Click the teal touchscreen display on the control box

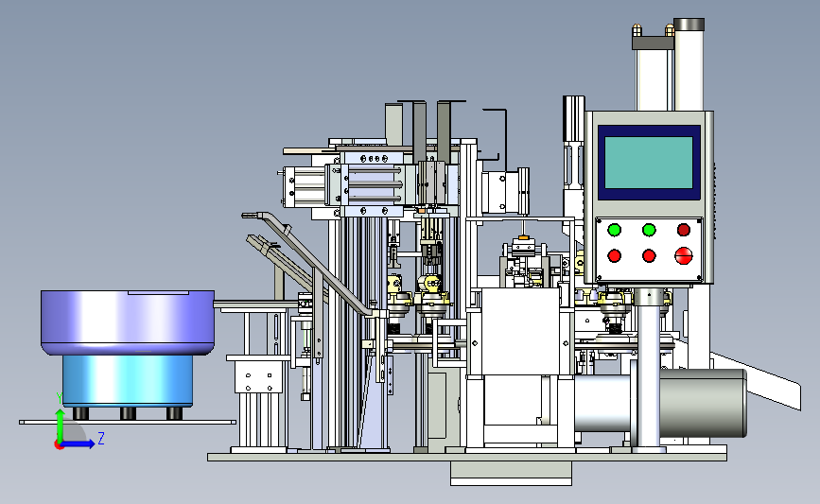click(649, 162)
